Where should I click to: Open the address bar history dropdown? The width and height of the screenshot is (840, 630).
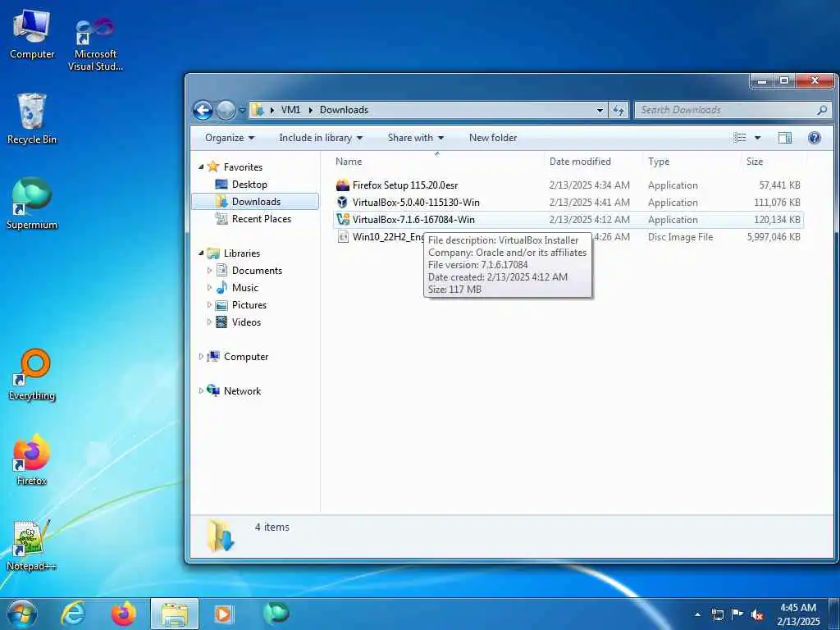click(600, 111)
